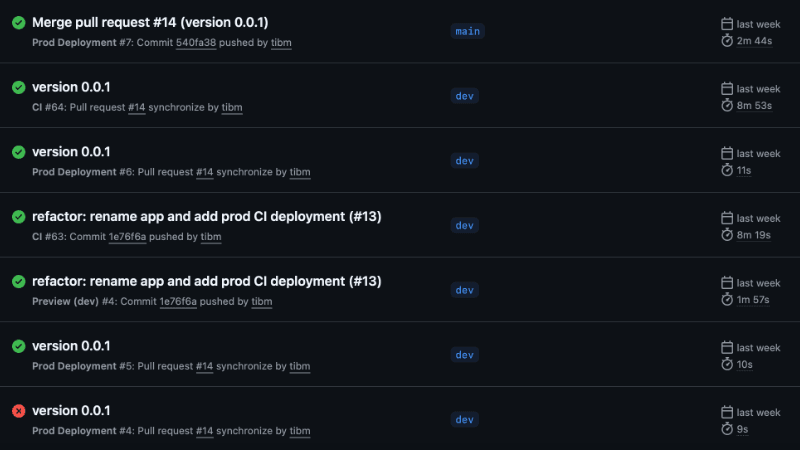The width and height of the screenshot is (800, 450).
Task: Click the success check icon for Merge pull request #14
Action: (x=18, y=22)
